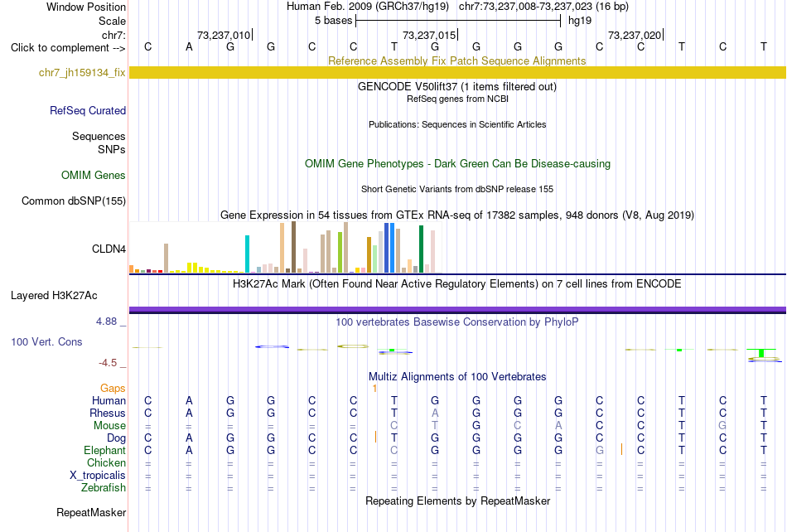Open the CLDN4 gene expression label
The image size is (787, 532).
(109, 249)
